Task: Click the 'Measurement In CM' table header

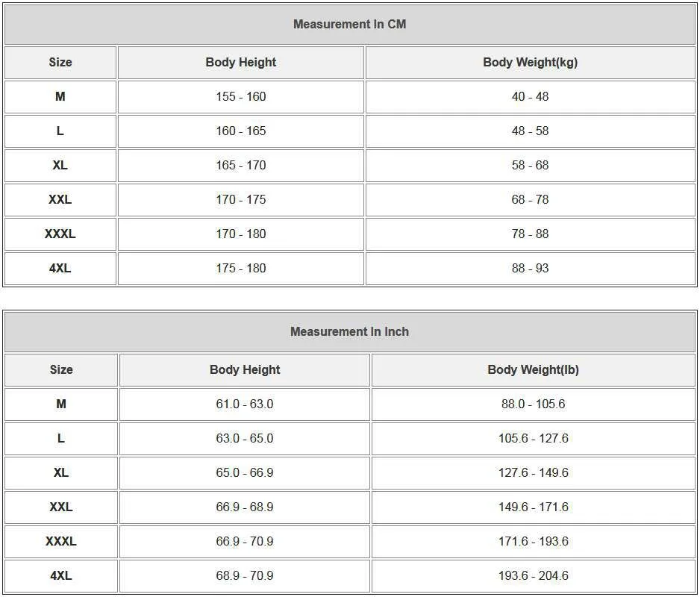Action: coord(349,24)
